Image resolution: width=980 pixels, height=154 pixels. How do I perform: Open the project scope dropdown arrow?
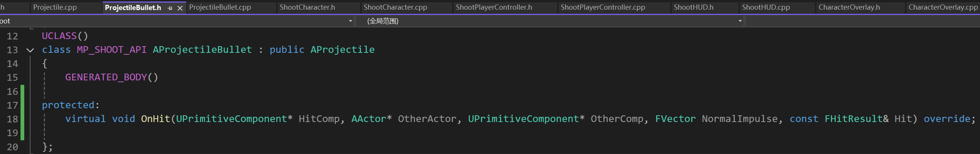(x=350, y=21)
